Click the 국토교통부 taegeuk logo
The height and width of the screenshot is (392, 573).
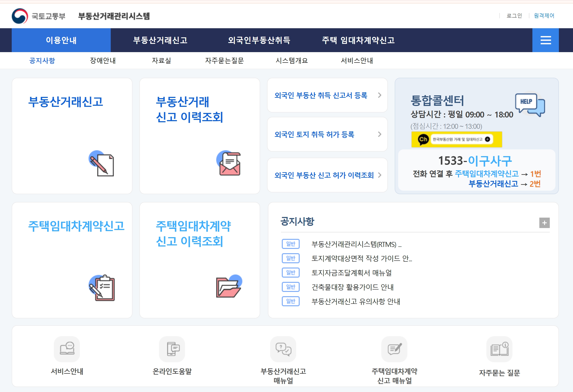20,16
